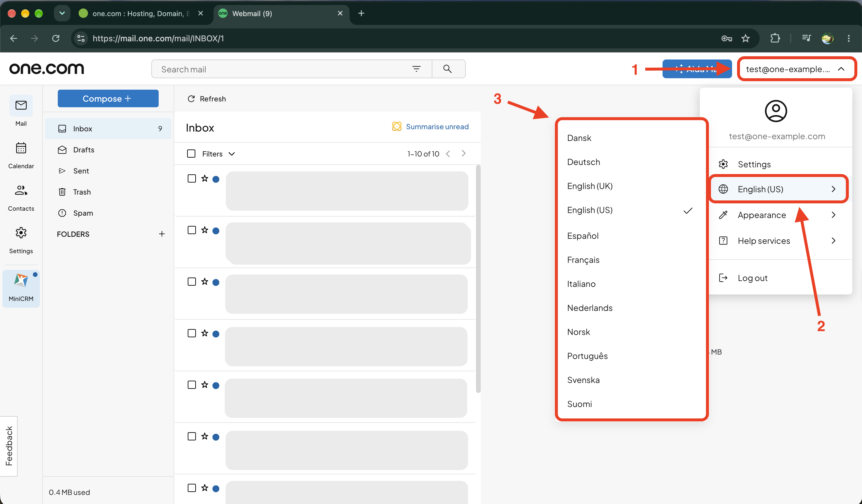Image resolution: width=862 pixels, height=504 pixels.
Task: Open site information icon in address bar
Action: coord(81,38)
